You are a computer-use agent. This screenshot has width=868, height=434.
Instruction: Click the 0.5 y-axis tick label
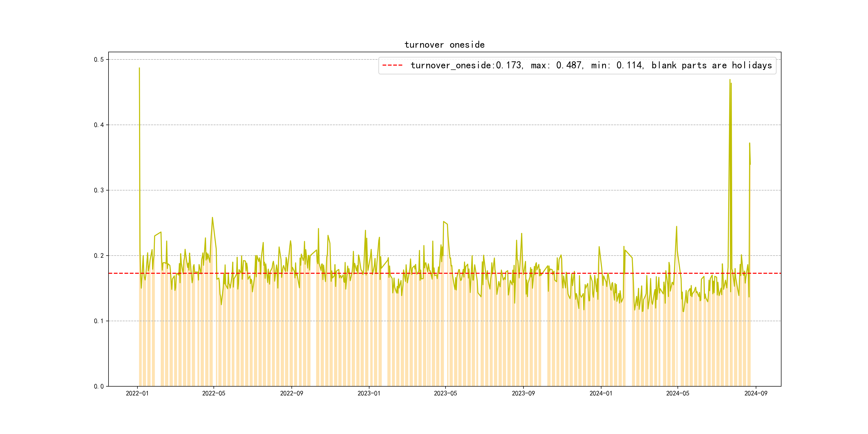click(x=99, y=60)
